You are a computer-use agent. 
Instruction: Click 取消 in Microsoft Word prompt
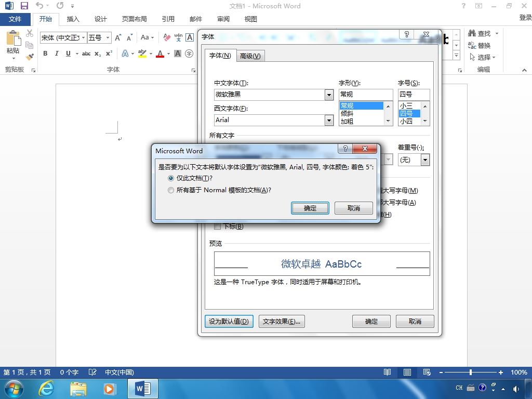(x=353, y=208)
